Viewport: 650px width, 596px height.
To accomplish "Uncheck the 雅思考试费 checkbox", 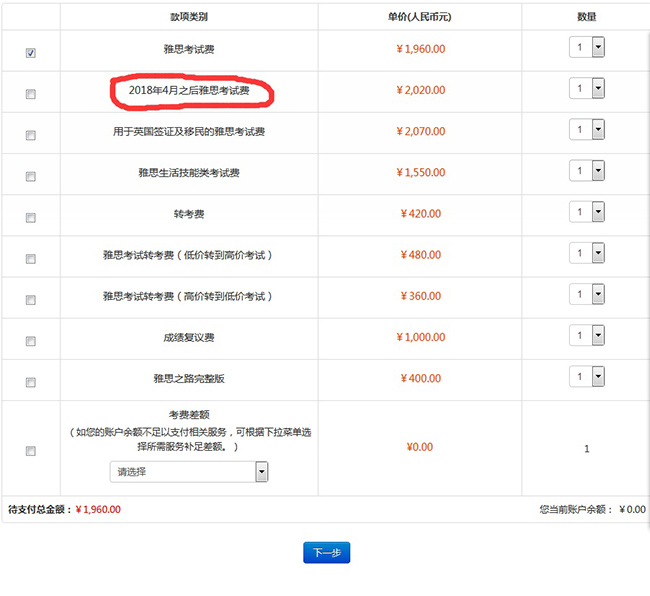I will (30, 53).
